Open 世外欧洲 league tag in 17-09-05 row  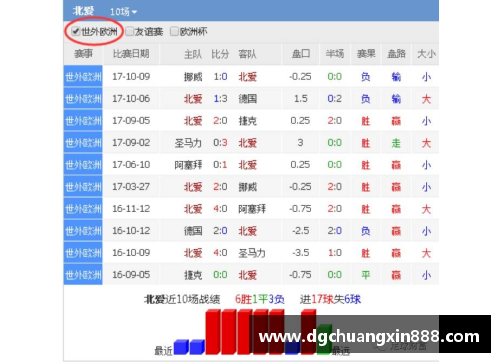coord(83,121)
